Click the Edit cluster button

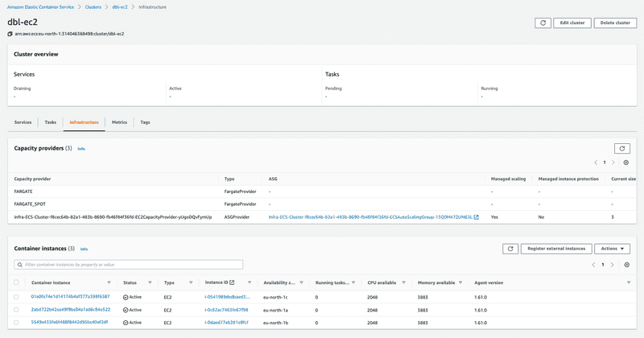572,23
